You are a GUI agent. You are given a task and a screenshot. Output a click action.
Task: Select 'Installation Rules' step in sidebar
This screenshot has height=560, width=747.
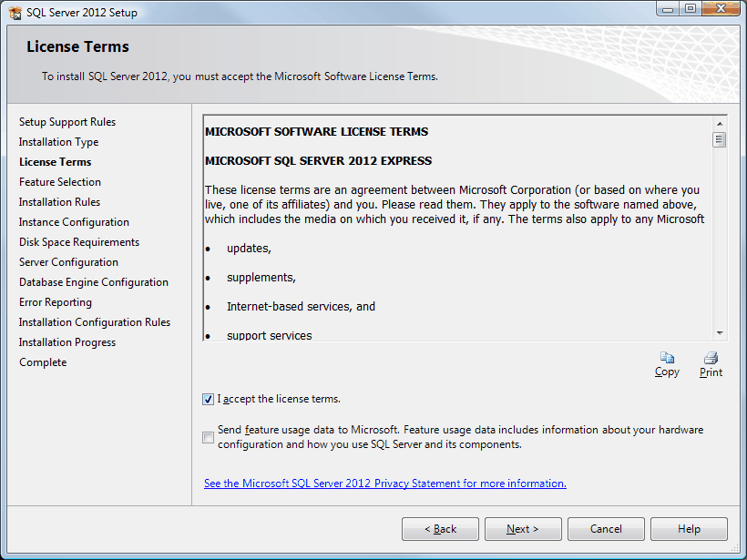click(59, 202)
